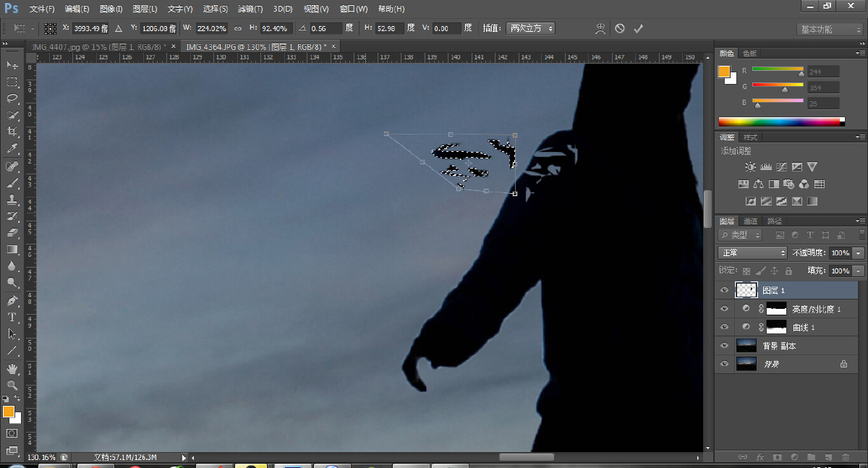The width and height of the screenshot is (868, 468).
Task: Add a Brightness/Contrast adjustment icon
Action: [x=750, y=167]
